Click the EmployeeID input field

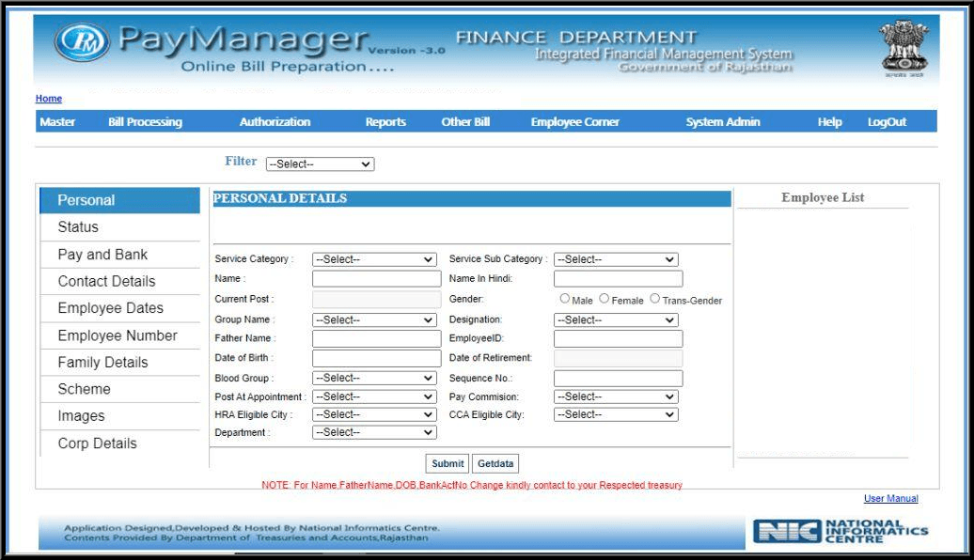tap(618, 338)
